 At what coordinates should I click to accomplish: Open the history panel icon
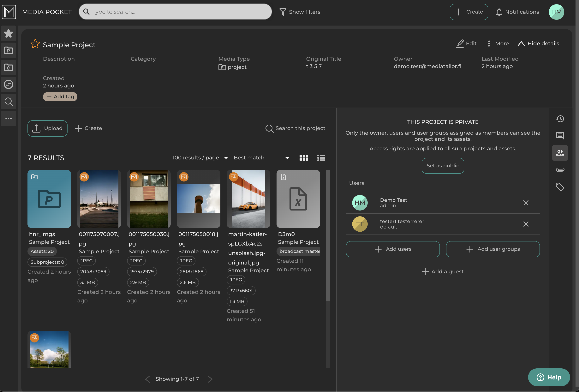click(x=560, y=119)
